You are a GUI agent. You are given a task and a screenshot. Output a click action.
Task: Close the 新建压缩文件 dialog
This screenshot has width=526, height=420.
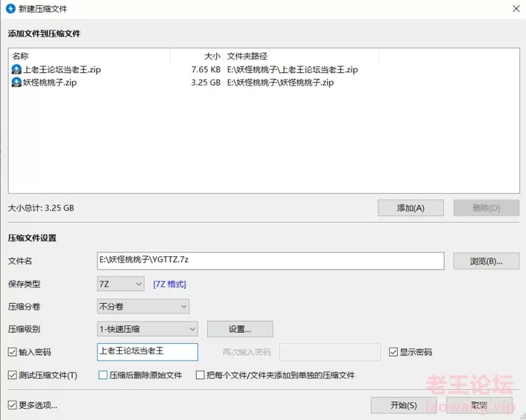tap(516, 9)
